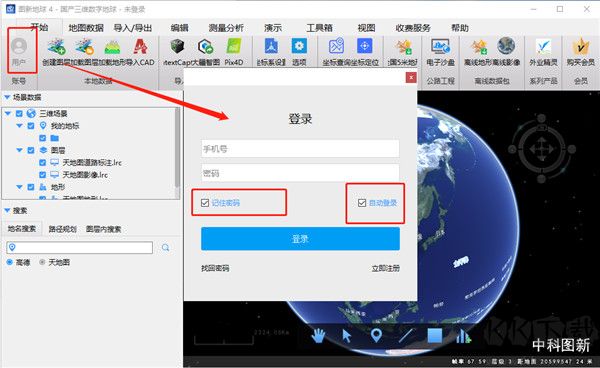Click the place name search box
600x368 pixels.
(80, 248)
